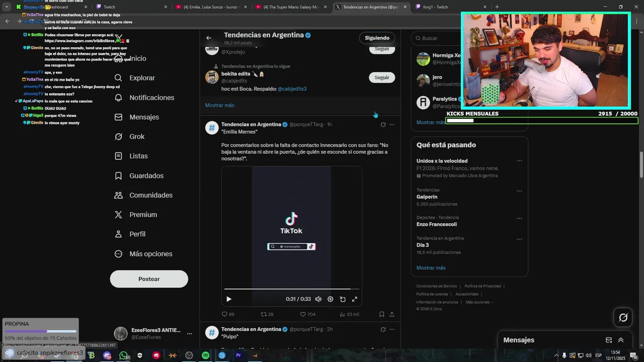This screenshot has height=362, width=644.
Task: Repost the Emilia Mernes post (28 reposts)
Action: click(267, 314)
